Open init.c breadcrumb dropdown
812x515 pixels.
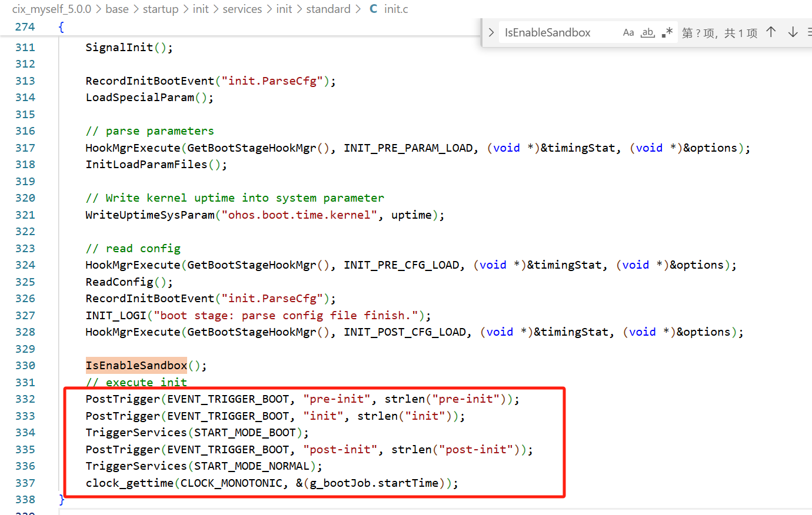pos(396,9)
